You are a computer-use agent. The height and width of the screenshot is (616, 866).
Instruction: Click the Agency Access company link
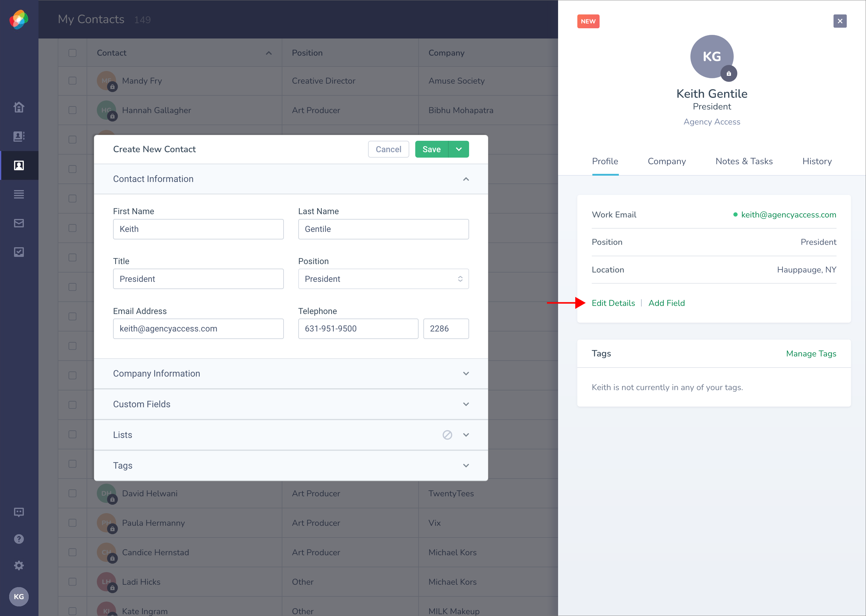point(712,122)
